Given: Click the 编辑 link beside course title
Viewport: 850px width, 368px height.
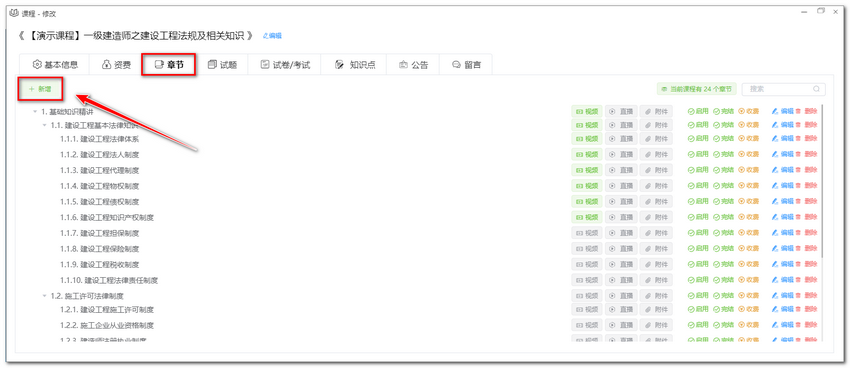Looking at the screenshot, I should coord(272,36).
